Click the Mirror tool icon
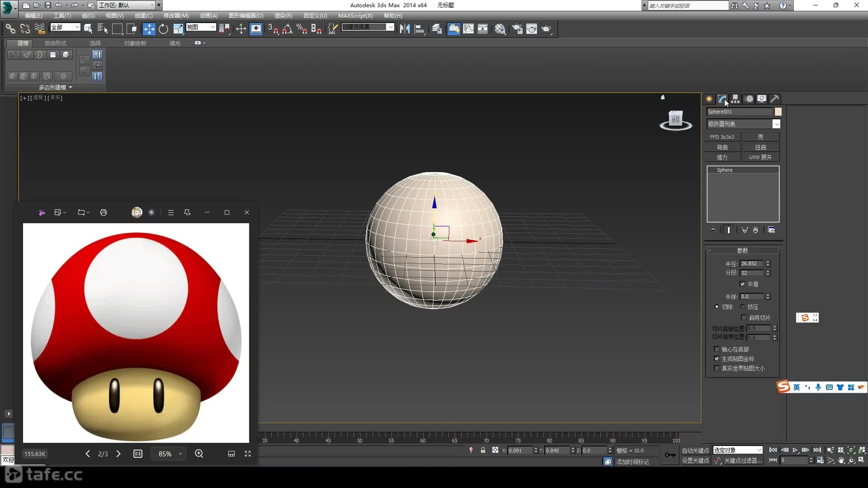The width and height of the screenshot is (868, 488). click(405, 29)
